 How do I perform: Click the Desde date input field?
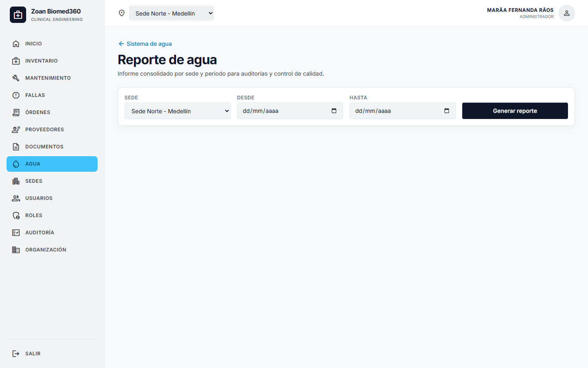[x=290, y=111]
